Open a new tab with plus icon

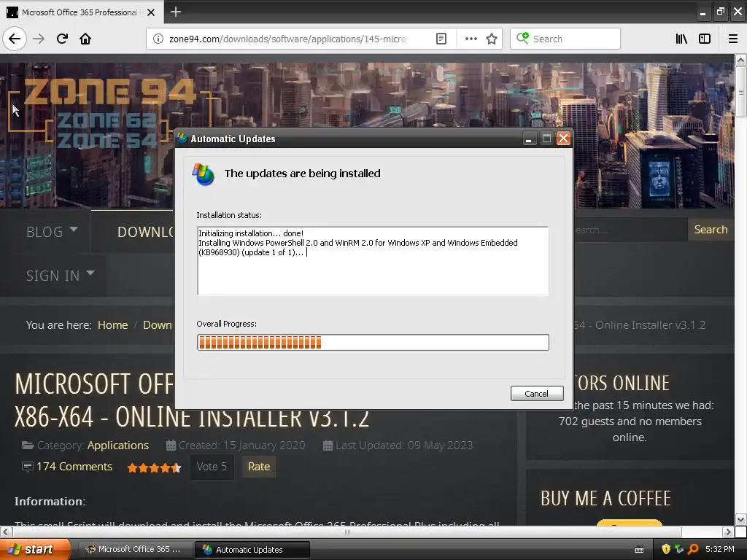pyautogui.click(x=175, y=12)
